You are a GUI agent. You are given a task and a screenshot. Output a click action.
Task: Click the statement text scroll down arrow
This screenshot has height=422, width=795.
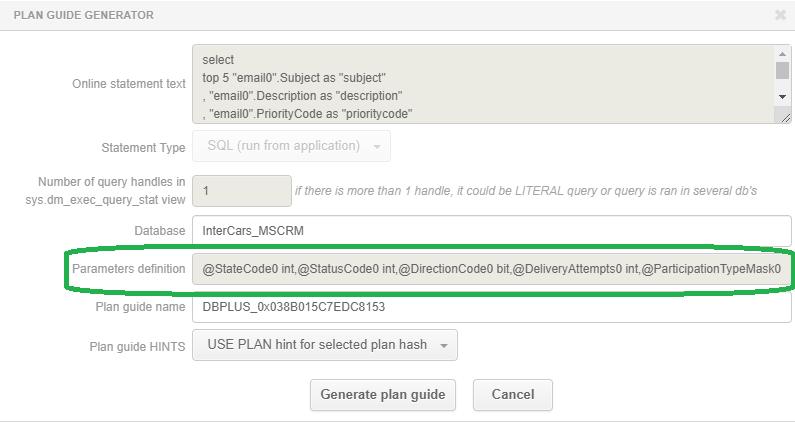click(782, 96)
